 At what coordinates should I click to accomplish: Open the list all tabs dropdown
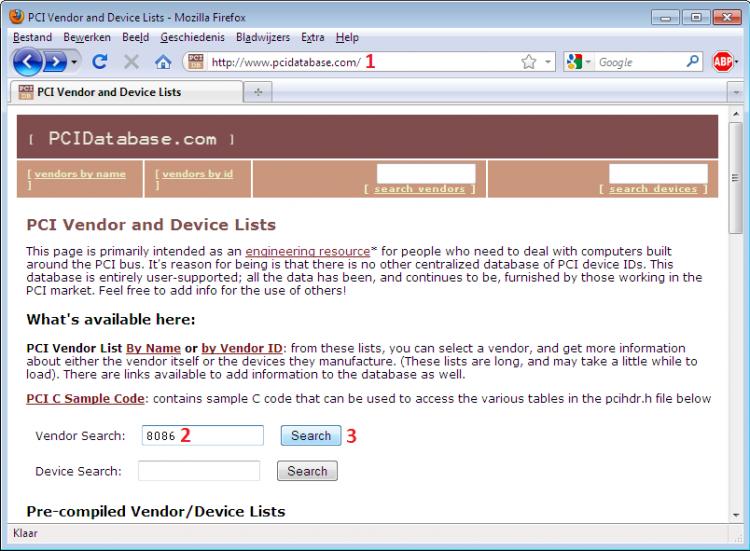pyautogui.click(x=736, y=92)
